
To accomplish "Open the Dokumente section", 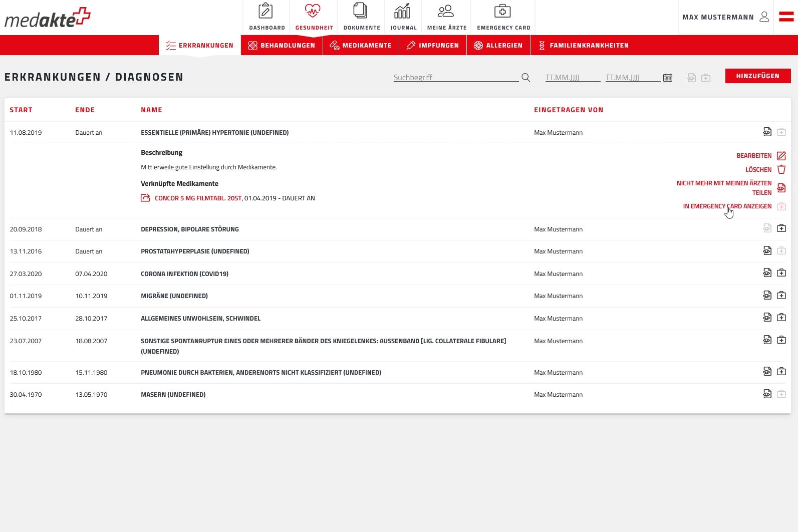I will tap(361, 17).
